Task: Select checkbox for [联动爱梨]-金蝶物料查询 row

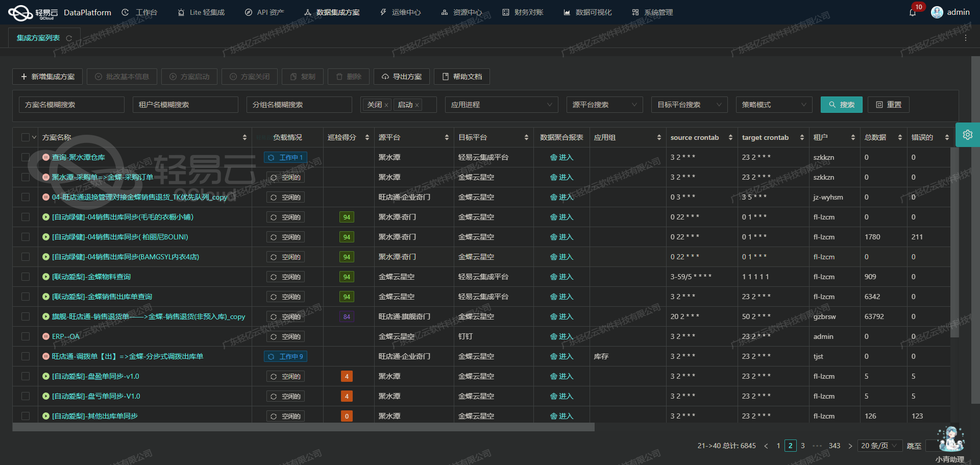Action: click(x=26, y=277)
